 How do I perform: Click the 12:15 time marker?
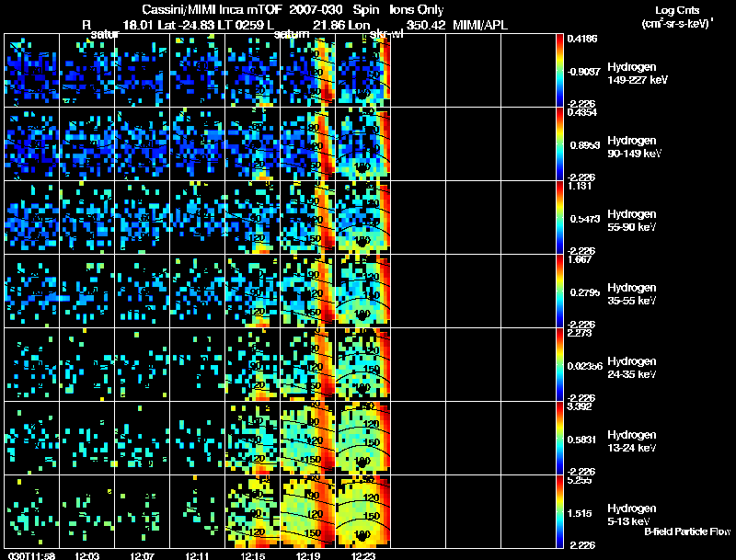(253, 555)
